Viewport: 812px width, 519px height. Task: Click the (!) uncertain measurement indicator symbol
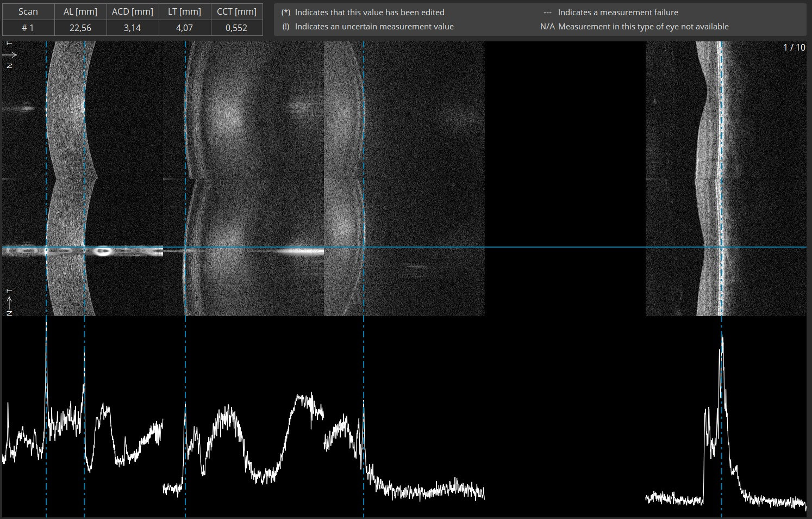[285, 26]
